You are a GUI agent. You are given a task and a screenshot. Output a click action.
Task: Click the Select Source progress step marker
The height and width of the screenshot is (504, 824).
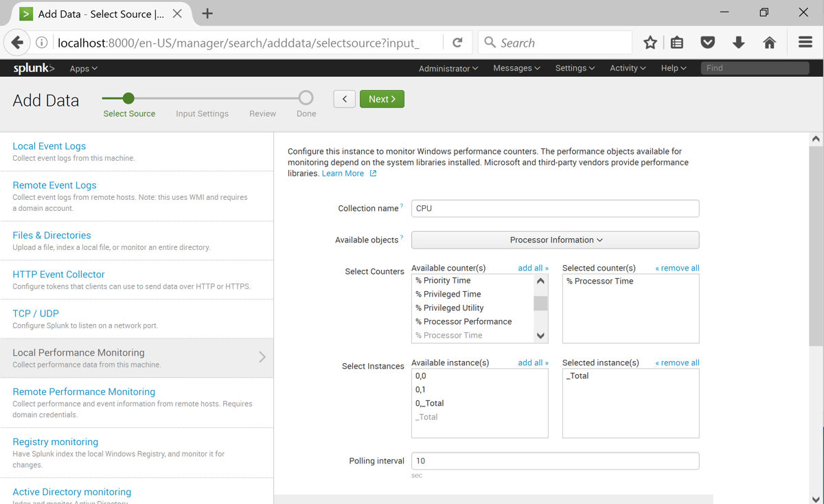pyautogui.click(x=128, y=98)
